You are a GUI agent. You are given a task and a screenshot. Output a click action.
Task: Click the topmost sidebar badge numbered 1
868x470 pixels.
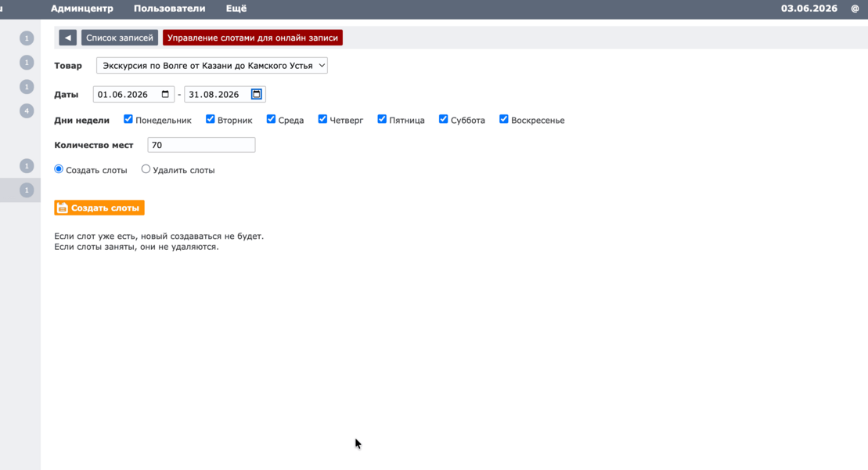click(27, 38)
